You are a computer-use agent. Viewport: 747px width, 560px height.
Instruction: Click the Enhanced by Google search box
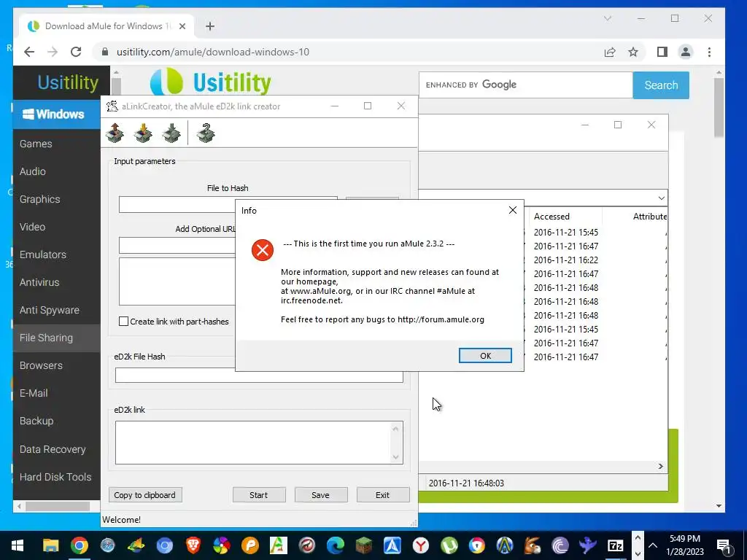(x=526, y=85)
